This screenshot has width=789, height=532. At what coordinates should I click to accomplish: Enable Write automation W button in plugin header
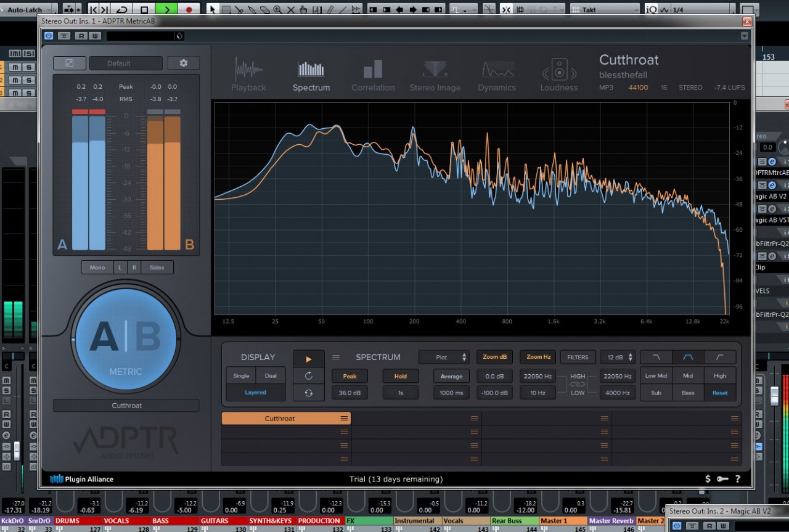(x=94, y=36)
